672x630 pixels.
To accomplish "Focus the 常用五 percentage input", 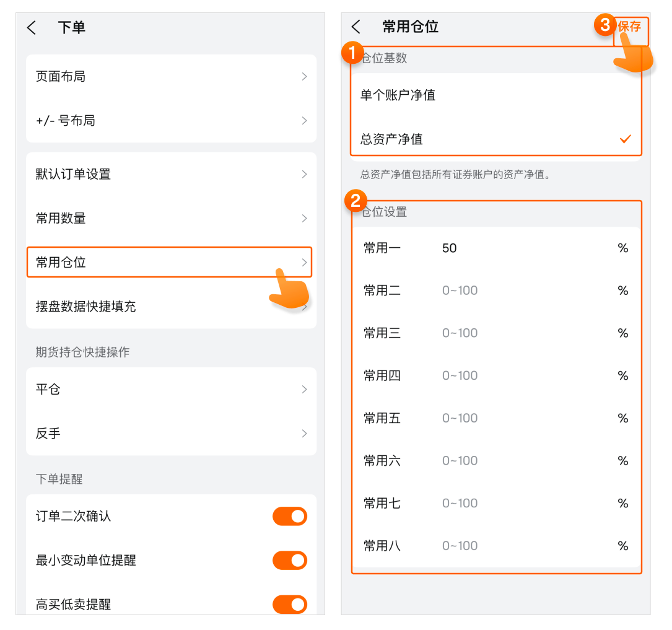I will pos(520,418).
